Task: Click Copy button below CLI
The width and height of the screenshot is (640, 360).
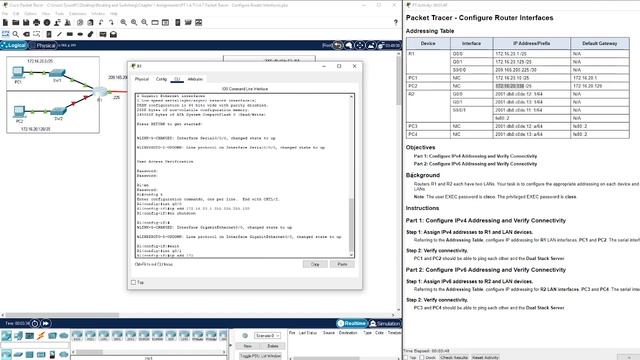Action: click(x=315, y=264)
